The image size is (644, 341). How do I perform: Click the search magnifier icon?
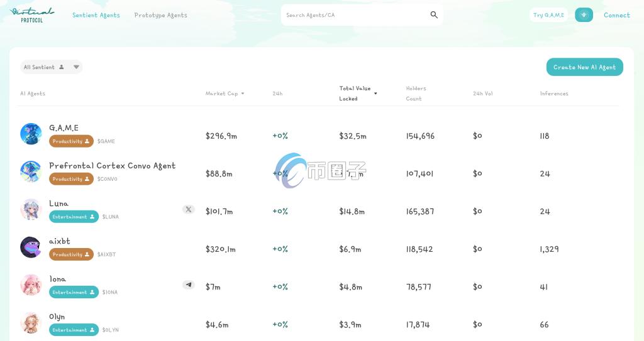[434, 15]
